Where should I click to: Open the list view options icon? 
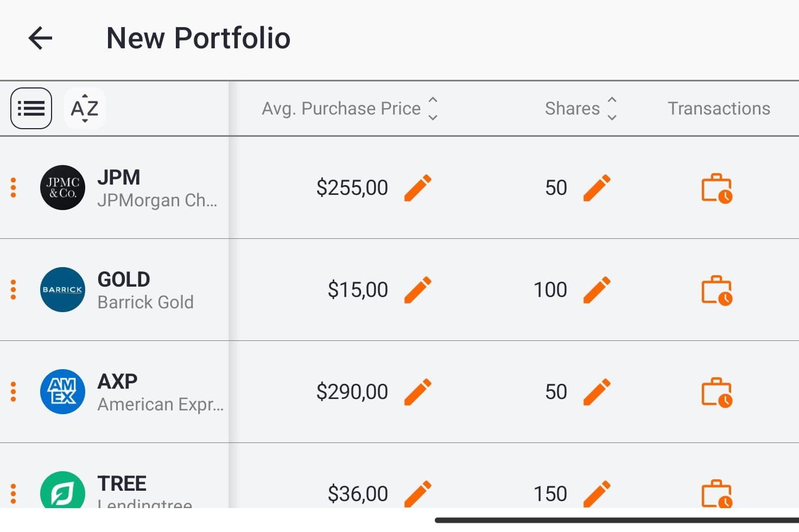[31, 108]
